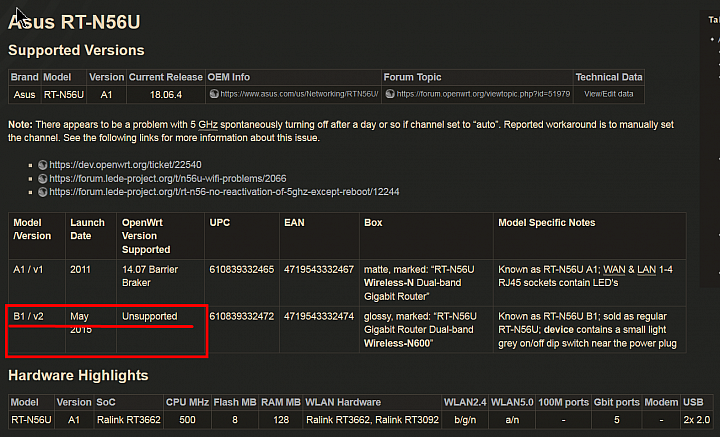Click Gbit ports value 5

617,420
